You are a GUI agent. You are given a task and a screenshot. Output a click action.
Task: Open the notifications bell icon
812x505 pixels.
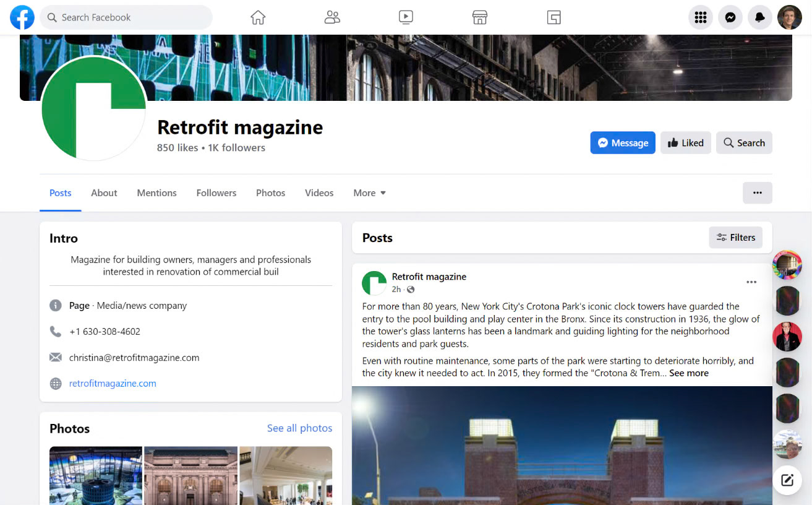point(760,18)
